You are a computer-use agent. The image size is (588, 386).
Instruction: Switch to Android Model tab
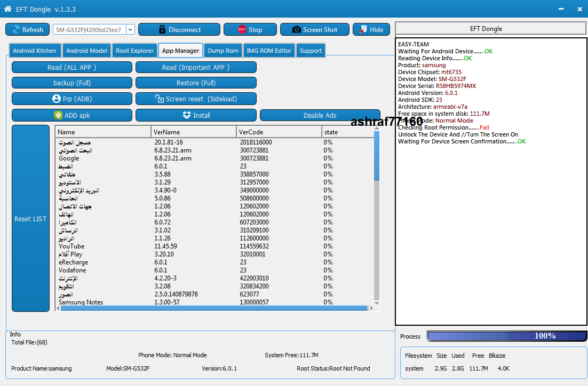[x=86, y=51]
